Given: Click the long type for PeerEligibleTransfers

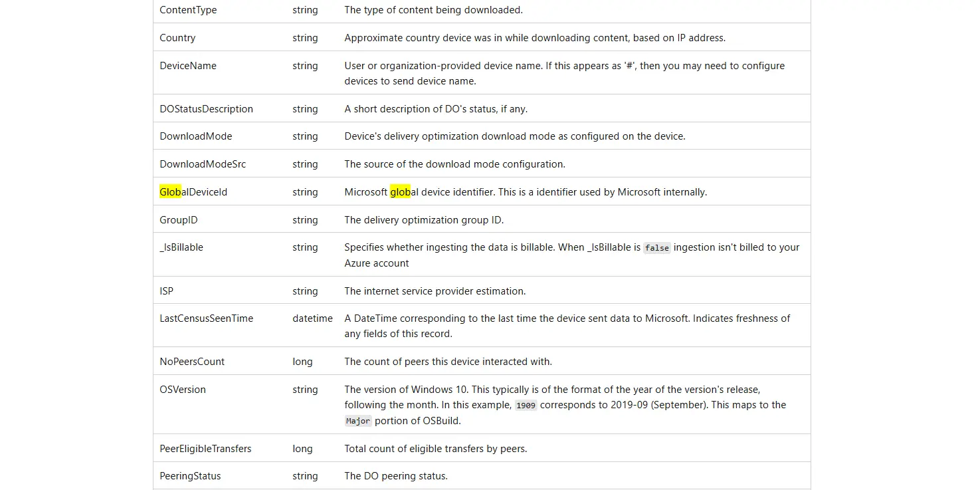Looking at the screenshot, I should point(302,449).
